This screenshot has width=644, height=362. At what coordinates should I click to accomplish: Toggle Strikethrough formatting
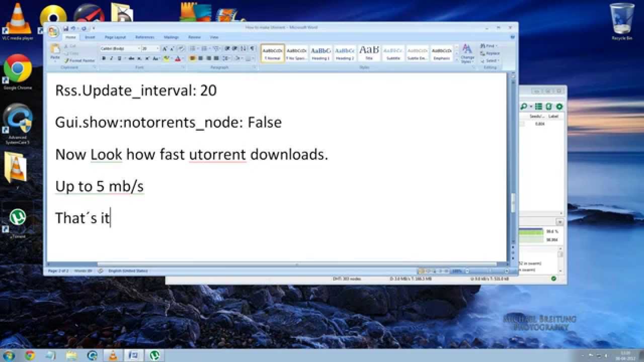pyautogui.click(x=131, y=58)
